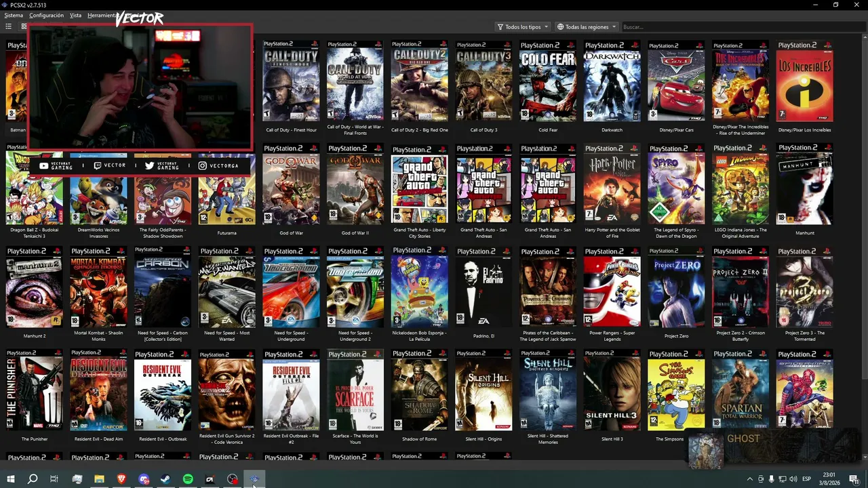The width and height of the screenshot is (868, 488).
Task: Select The Punisher game cover
Action: [34, 390]
